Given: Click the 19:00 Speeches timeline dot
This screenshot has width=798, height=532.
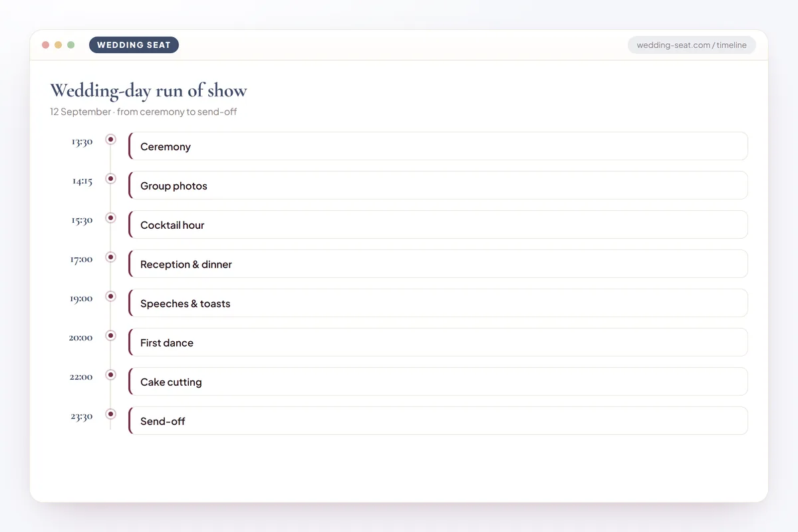Looking at the screenshot, I should 110,296.
